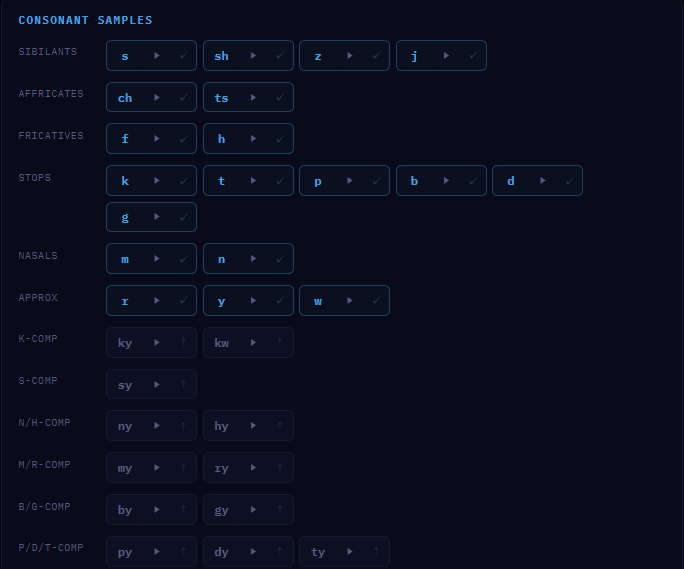Click the up arrow on the 'by' sample

[184, 509]
